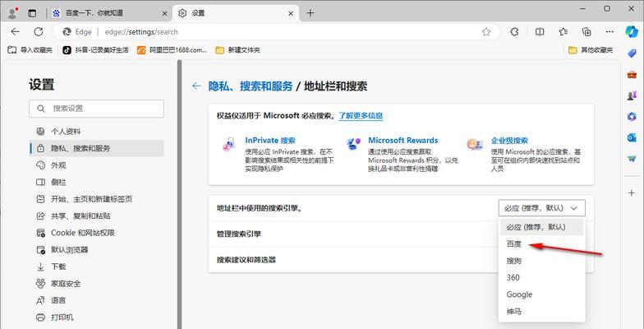The width and height of the screenshot is (644, 329).
Task: Select 神马 as search engine
Action: pos(542,311)
